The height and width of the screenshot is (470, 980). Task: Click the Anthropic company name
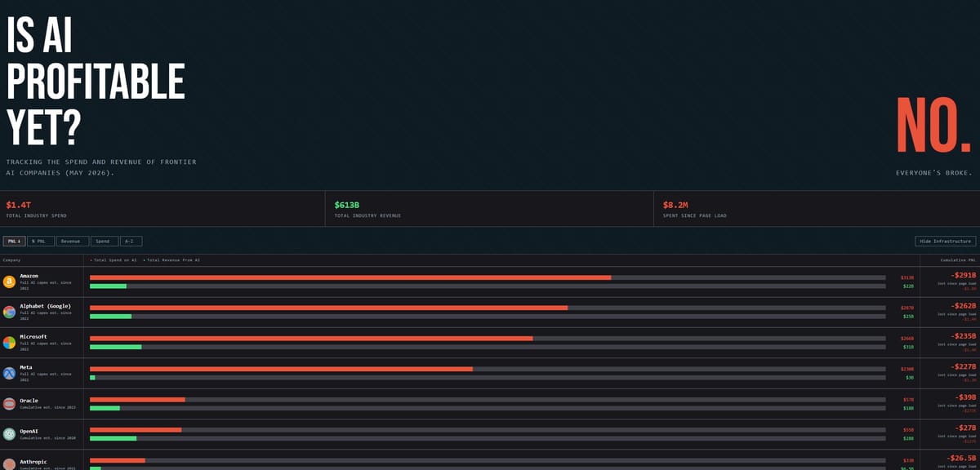pyautogui.click(x=33, y=461)
